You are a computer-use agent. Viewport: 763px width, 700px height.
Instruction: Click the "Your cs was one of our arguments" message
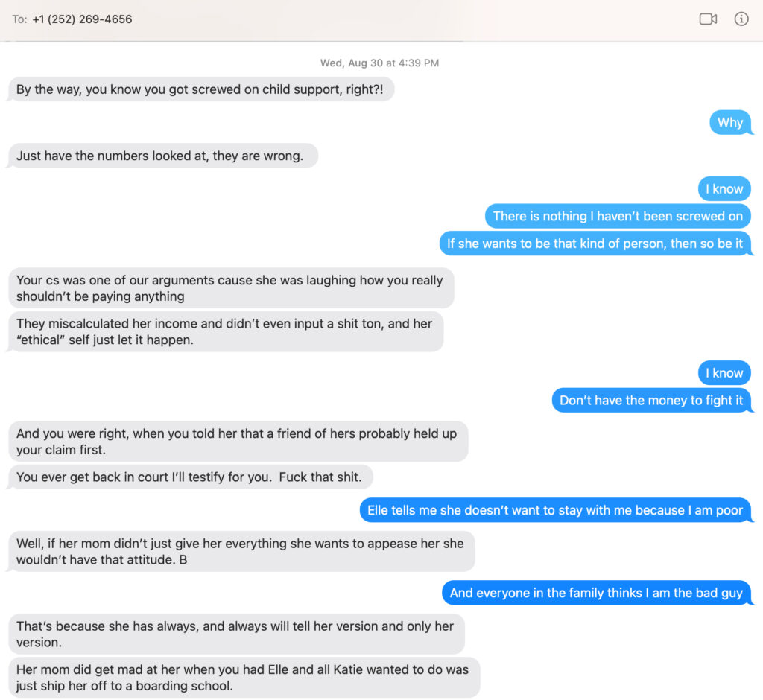coord(229,288)
